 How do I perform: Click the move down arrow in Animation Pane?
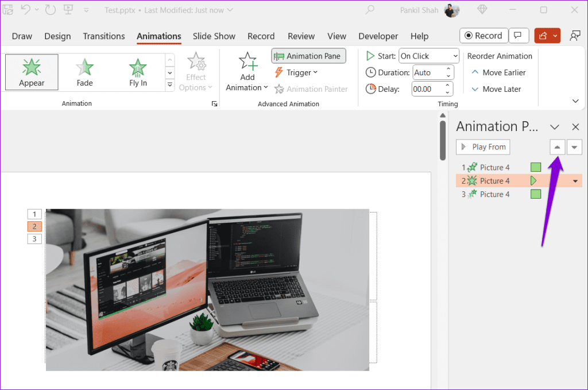[574, 147]
